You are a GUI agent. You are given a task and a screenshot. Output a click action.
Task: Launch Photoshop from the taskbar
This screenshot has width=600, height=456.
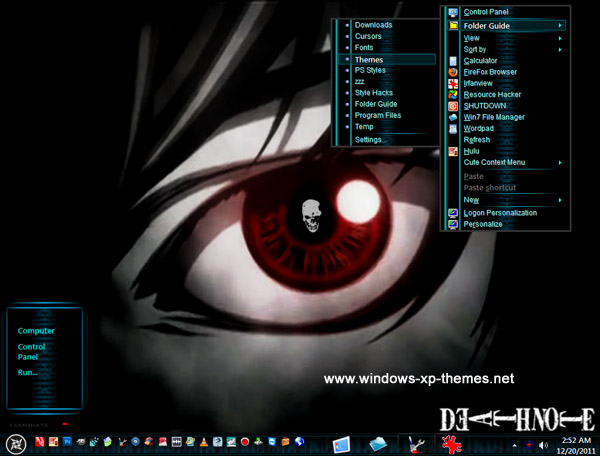pyautogui.click(x=67, y=442)
